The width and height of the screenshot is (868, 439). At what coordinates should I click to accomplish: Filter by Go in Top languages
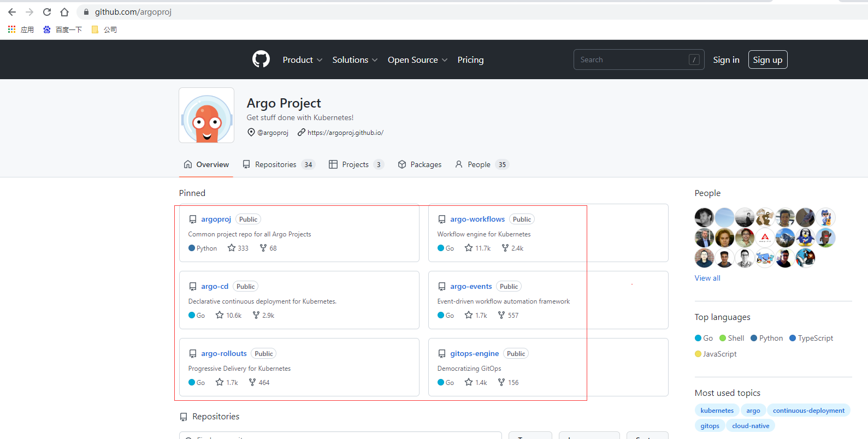tap(704, 338)
